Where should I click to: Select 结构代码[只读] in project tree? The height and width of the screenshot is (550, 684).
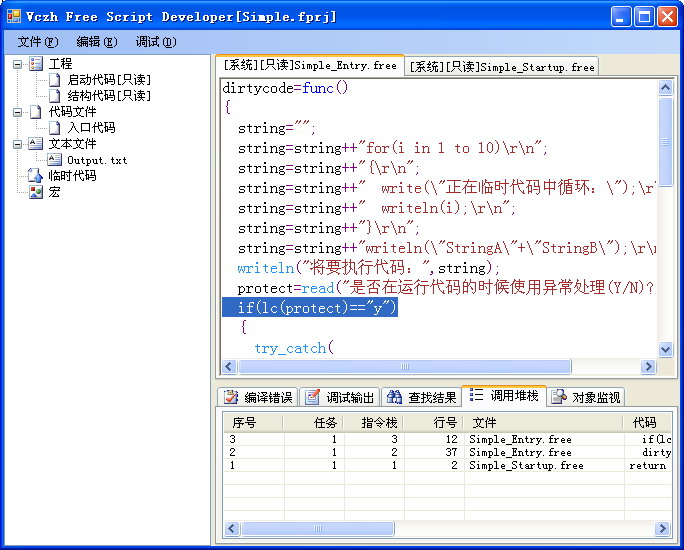tap(109, 96)
